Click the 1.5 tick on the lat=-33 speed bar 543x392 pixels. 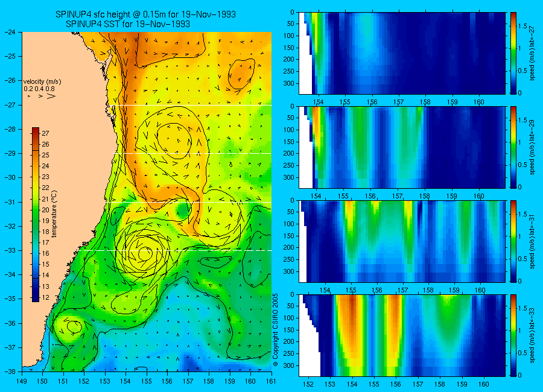click(522, 309)
